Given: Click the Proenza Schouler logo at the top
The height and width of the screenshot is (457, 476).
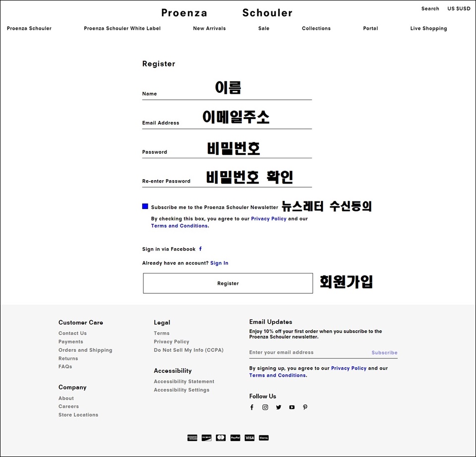Looking at the screenshot, I should (227, 13).
